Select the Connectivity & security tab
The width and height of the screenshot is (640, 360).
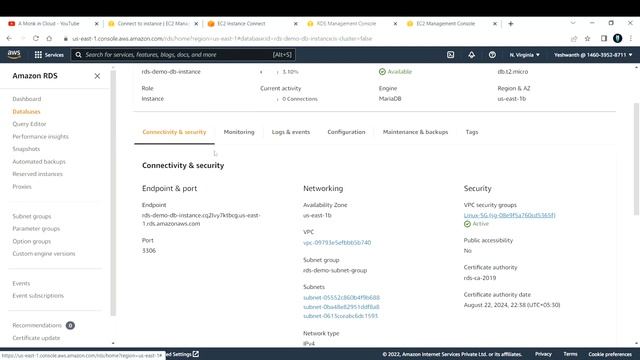coord(174,132)
